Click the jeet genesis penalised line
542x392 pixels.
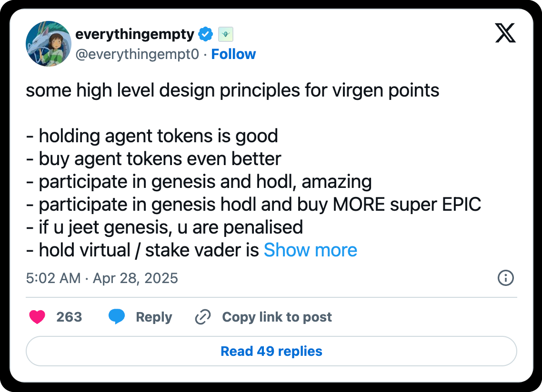click(x=164, y=227)
